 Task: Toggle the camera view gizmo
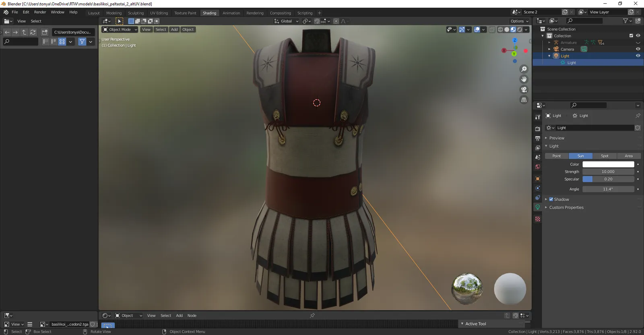point(524,89)
